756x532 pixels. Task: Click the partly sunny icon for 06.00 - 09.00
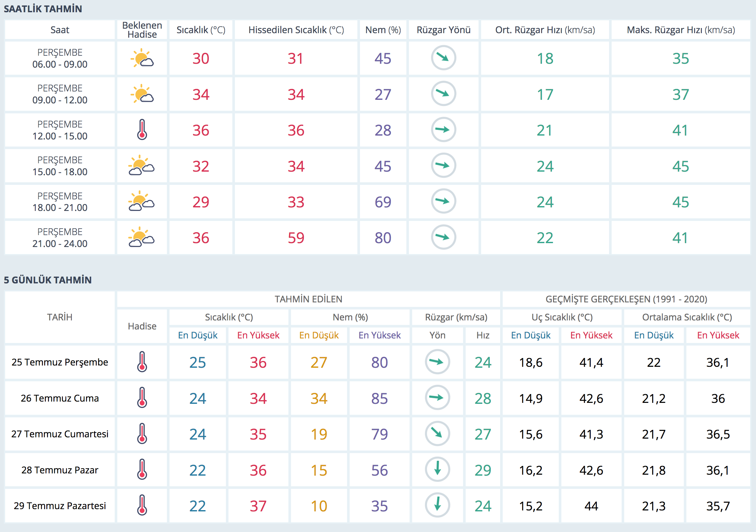point(142,58)
